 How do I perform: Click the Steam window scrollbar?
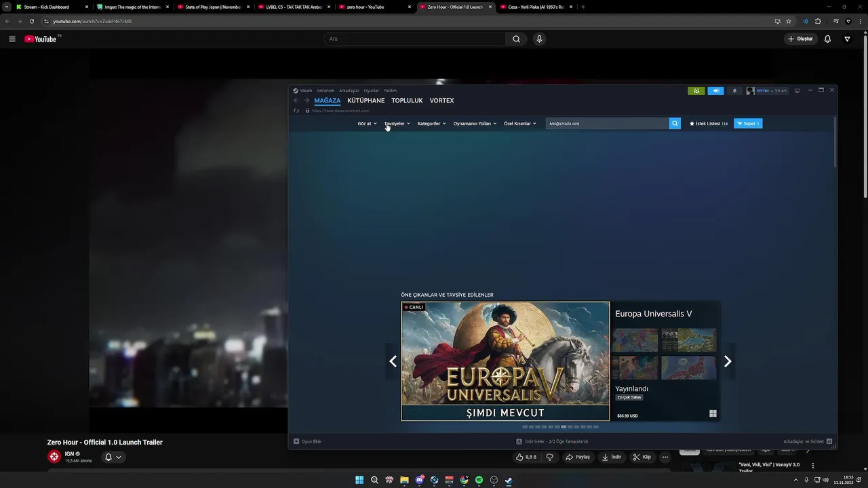[835, 142]
